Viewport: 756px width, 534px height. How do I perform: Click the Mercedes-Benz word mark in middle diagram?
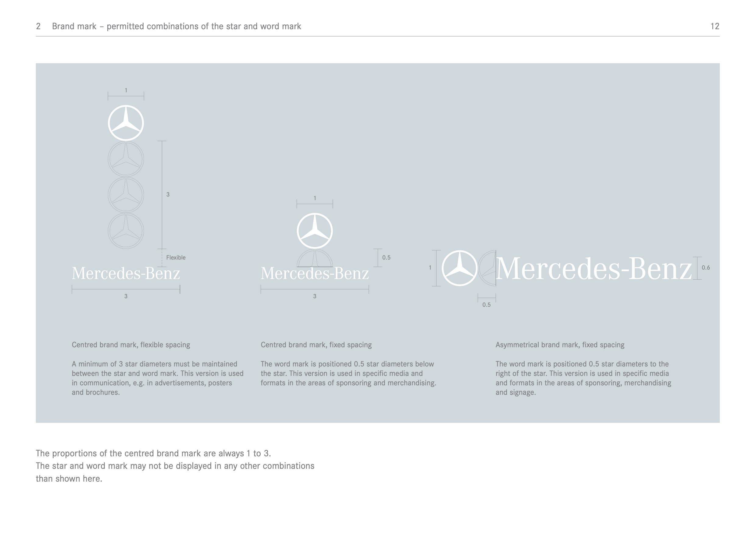[x=315, y=274]
